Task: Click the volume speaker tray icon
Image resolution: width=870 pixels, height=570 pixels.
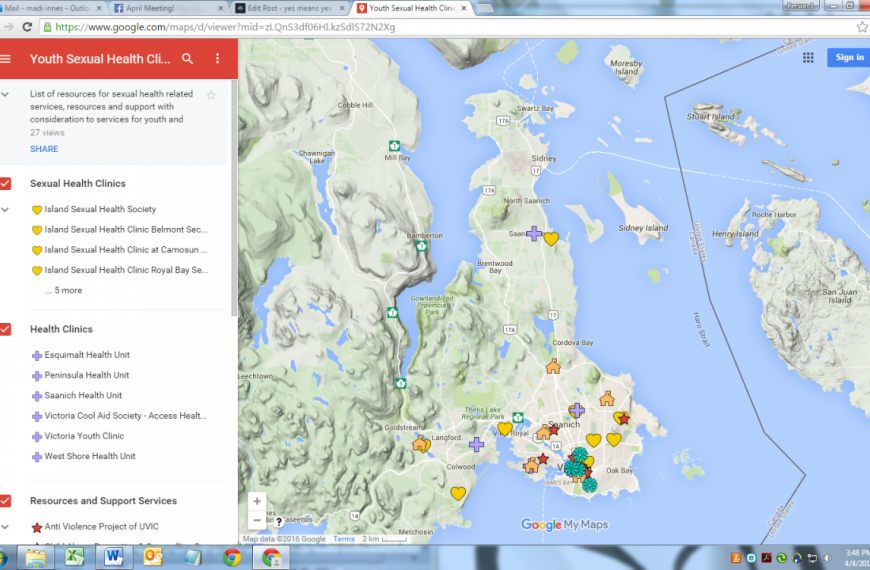Action: 827,558
